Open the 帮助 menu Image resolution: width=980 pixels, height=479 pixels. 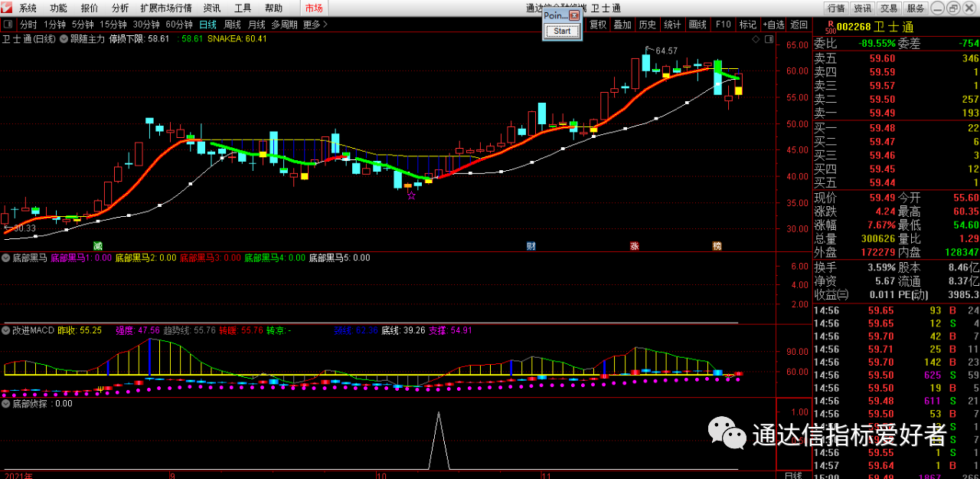pyautogui.click(x=273, y=8)
